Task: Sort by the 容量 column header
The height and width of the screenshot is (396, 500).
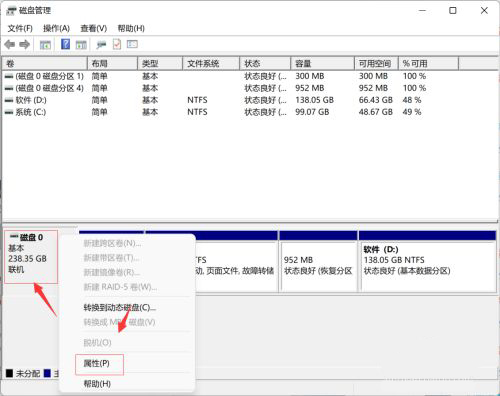Action: 322,63
